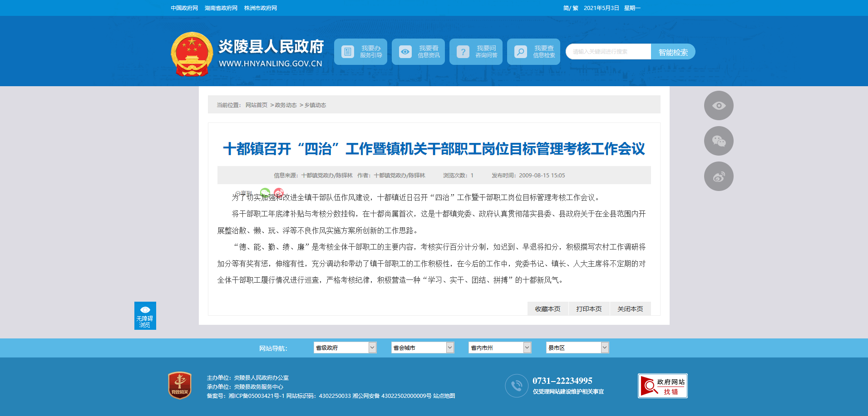
Task: Click the 党政机关 badge icon
Action: coord(180,386)
